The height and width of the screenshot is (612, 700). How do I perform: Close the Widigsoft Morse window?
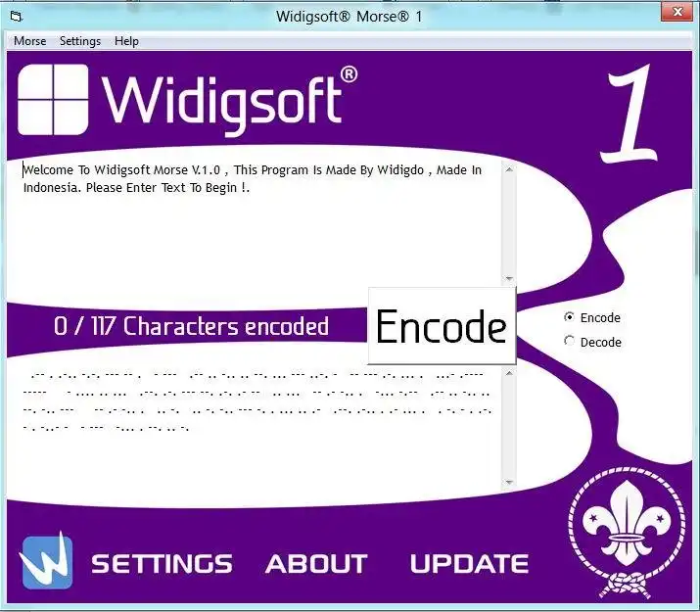click(677, 12)
